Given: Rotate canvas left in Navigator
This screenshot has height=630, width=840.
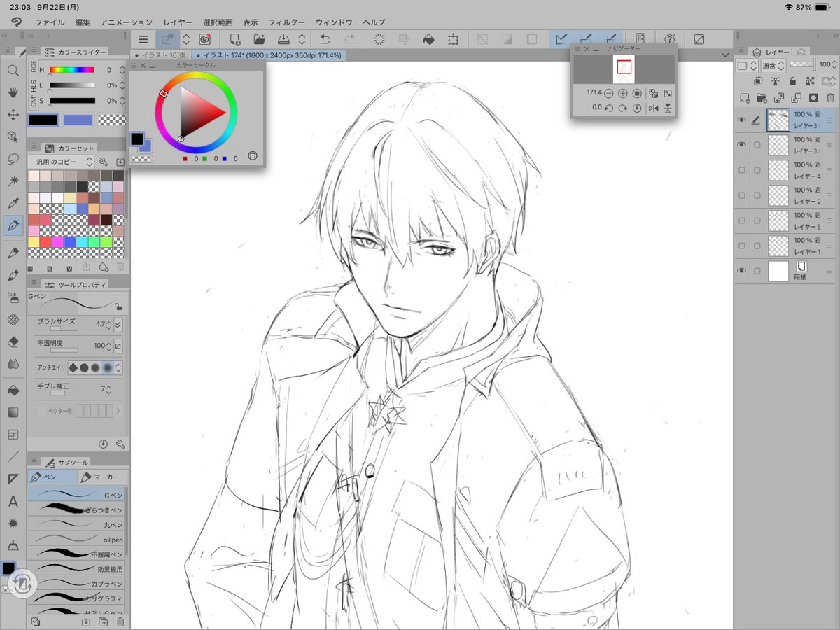Looking at the screenshot, I should (609, 108).
